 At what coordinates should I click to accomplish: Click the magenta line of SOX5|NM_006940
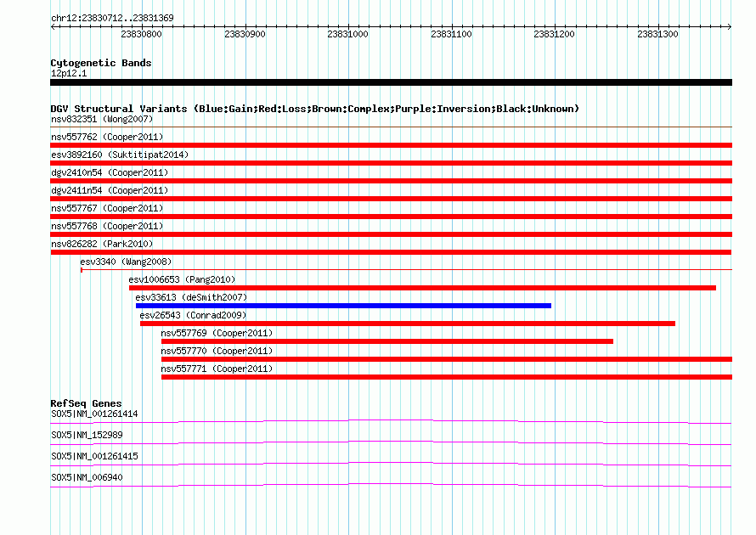click(391, 486)
